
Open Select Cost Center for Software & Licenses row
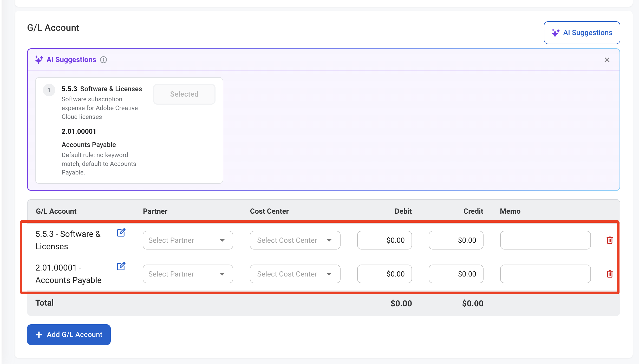295,240
